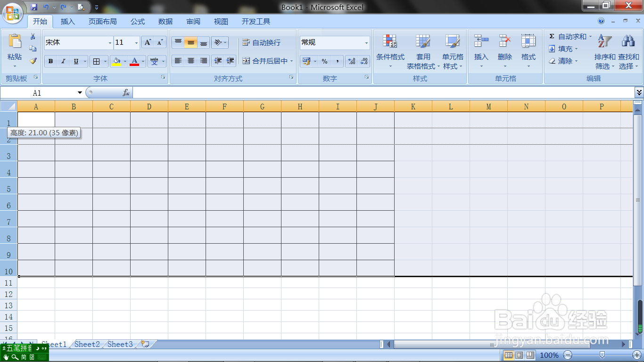This screenshot has height=362, width=644.
Task: Apply red font color
Action: coord(134,61)
